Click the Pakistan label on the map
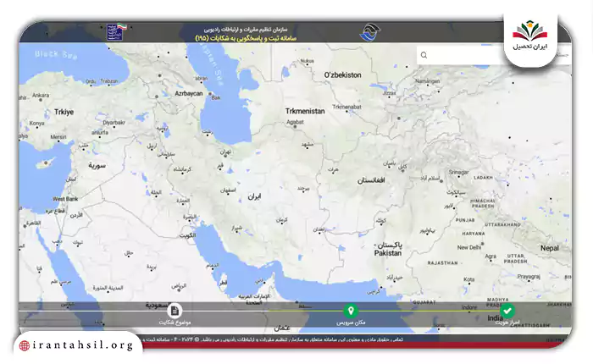This screenshot has width=593, height=364. (388, 253)
